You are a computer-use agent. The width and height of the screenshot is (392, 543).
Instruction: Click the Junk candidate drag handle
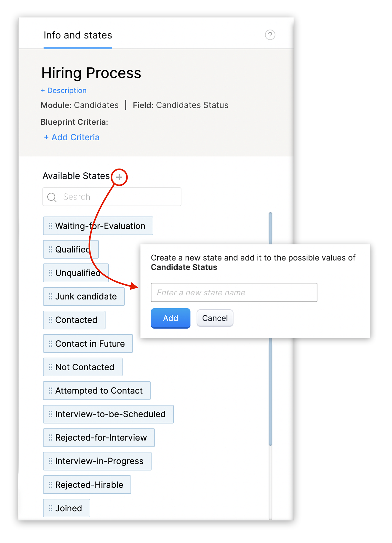pos(51,297)
